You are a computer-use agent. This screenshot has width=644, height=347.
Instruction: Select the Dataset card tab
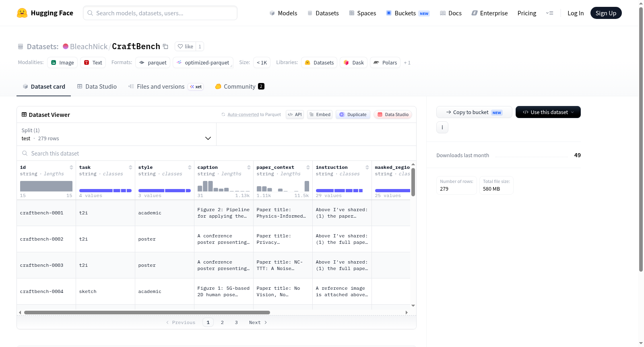pyautogui.click(x=44, y=87)
